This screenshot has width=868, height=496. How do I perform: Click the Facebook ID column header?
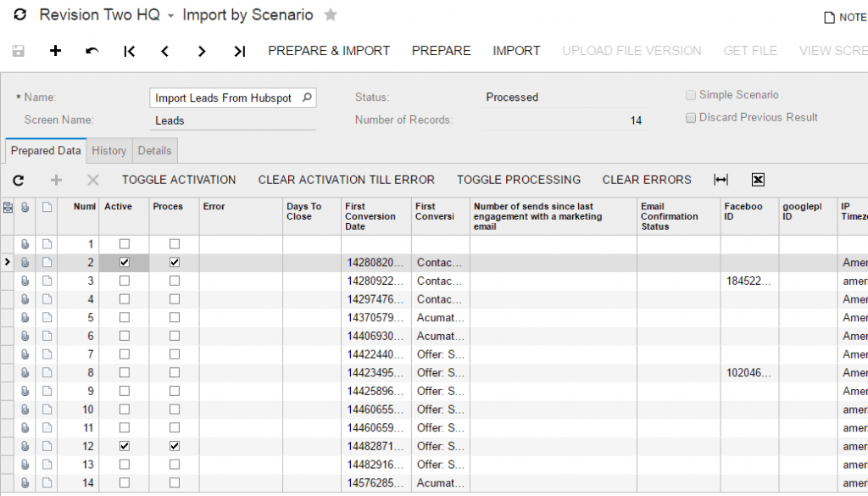pos(750,216)
